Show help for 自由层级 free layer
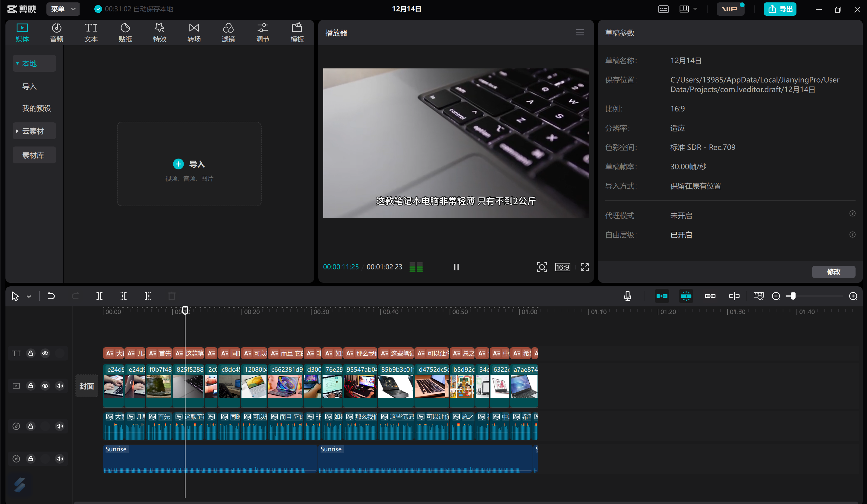This screenshot has height=504, width=867. click(x=852, y=235)
